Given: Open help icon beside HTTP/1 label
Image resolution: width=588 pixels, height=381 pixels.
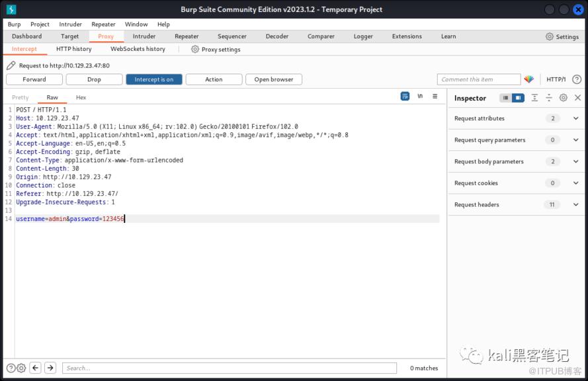Looking at the screenshot, I should click(x=577, y=79).
